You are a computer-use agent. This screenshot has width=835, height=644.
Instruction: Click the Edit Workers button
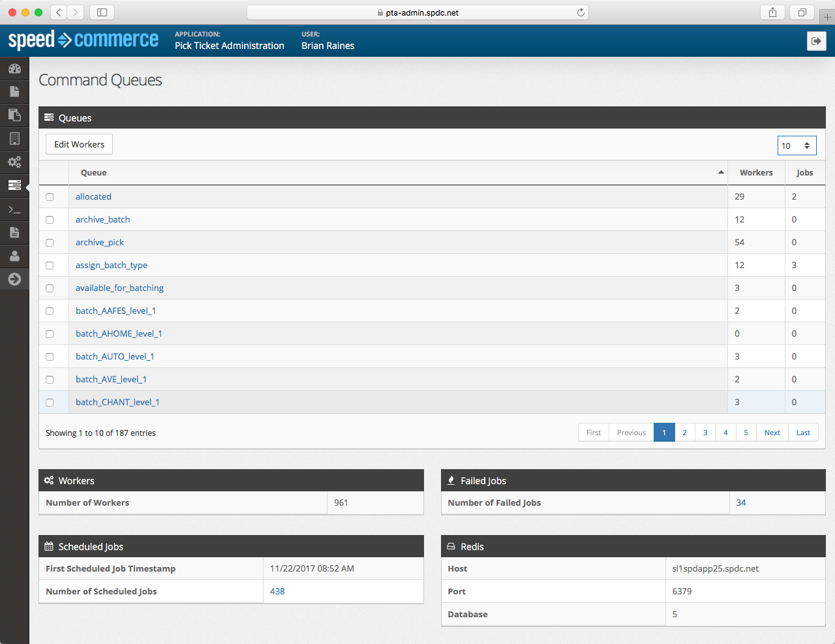point(79,144)
